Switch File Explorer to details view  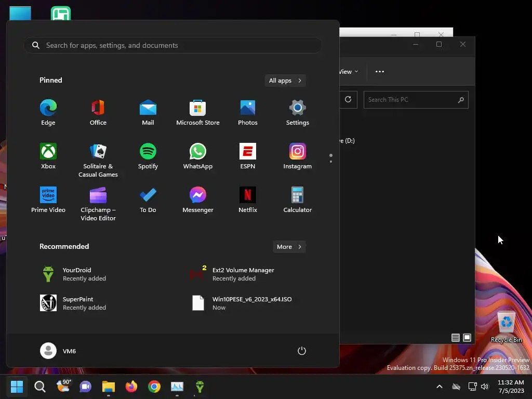pyautogui.click(x=455, y=338)
